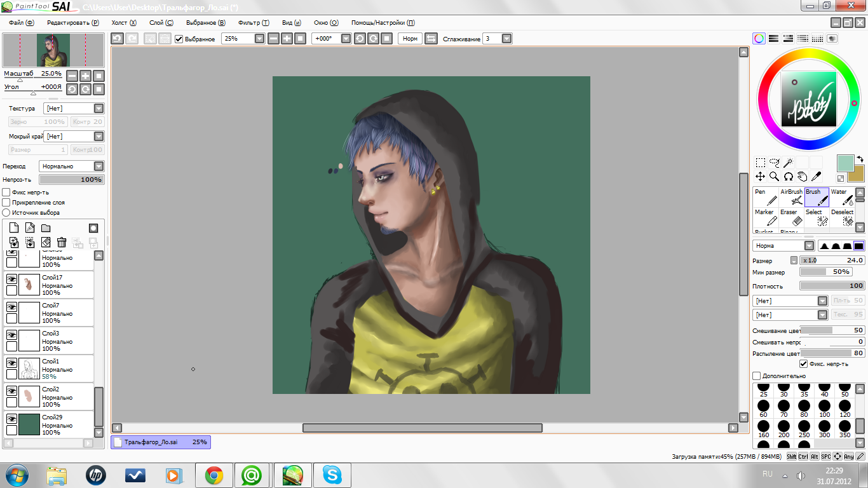
Task: Pick the Eraser tool
Action: [x=792, y=217]
